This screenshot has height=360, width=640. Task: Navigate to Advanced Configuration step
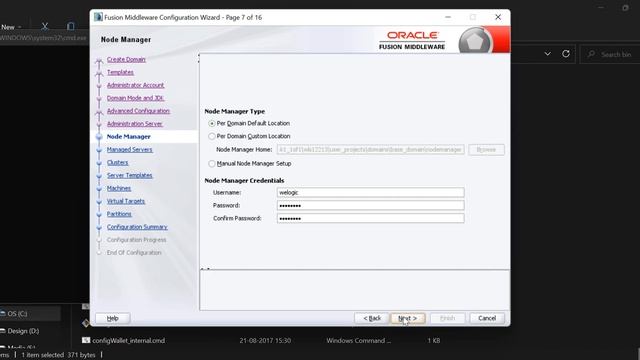138,111
